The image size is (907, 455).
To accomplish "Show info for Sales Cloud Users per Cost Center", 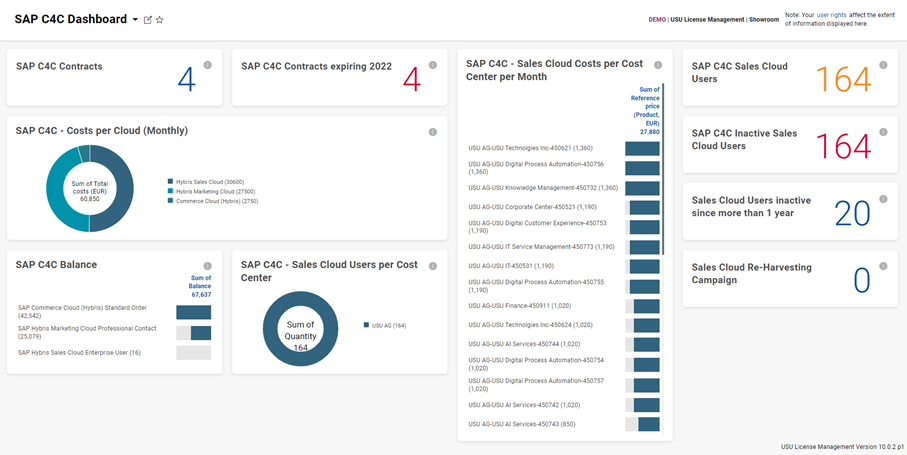I will click(433, 266).
